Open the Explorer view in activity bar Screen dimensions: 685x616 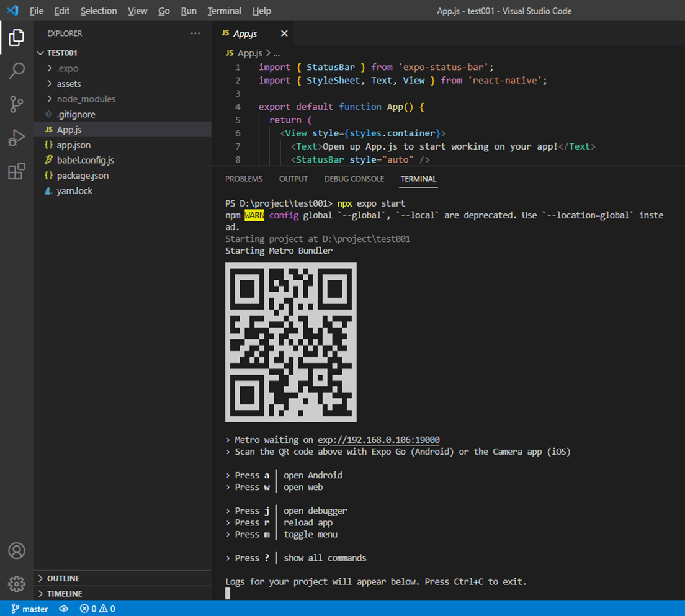coord(17,38)
